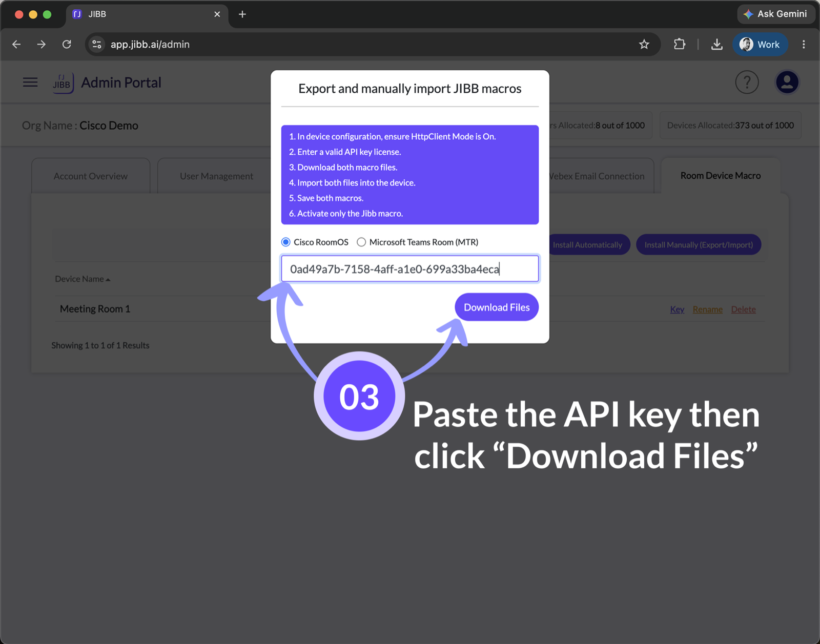Image resolution: width=820 pixels, height=644 pixels.
Task: Select Microsoft Teams Room (MTR) radio button
Action: 361,242
